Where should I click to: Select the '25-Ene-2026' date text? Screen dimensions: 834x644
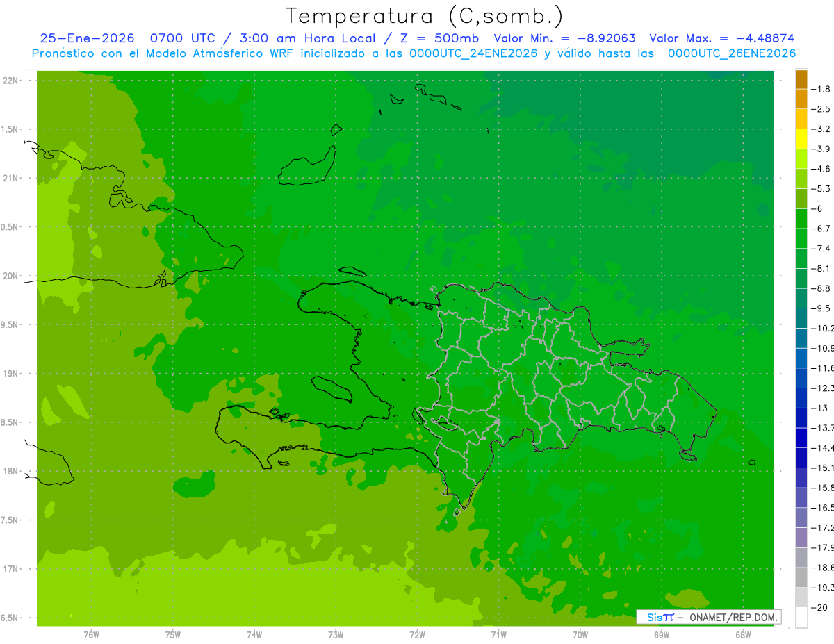[x=87, y=38]
